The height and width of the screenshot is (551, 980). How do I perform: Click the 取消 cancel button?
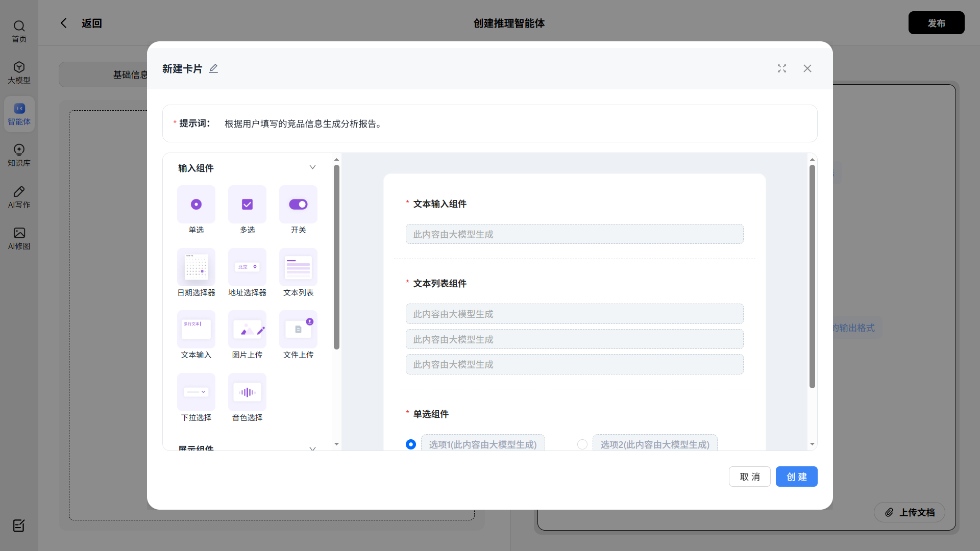(749, 477)
